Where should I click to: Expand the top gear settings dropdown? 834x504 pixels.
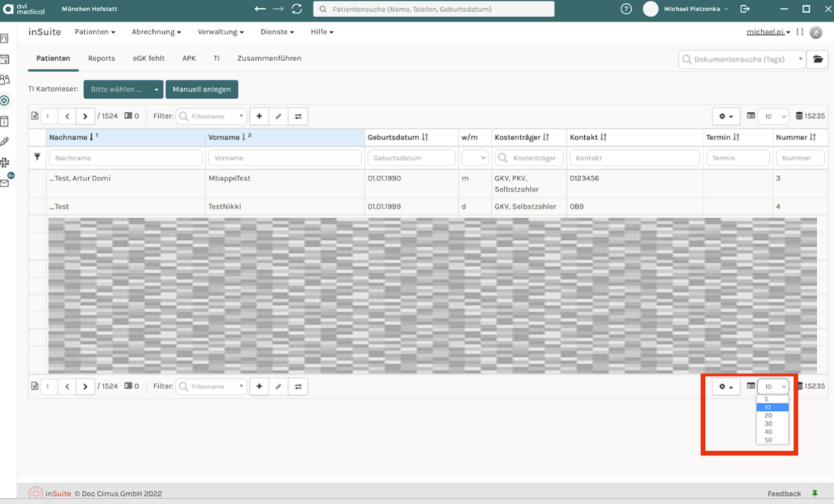point(726,116)
